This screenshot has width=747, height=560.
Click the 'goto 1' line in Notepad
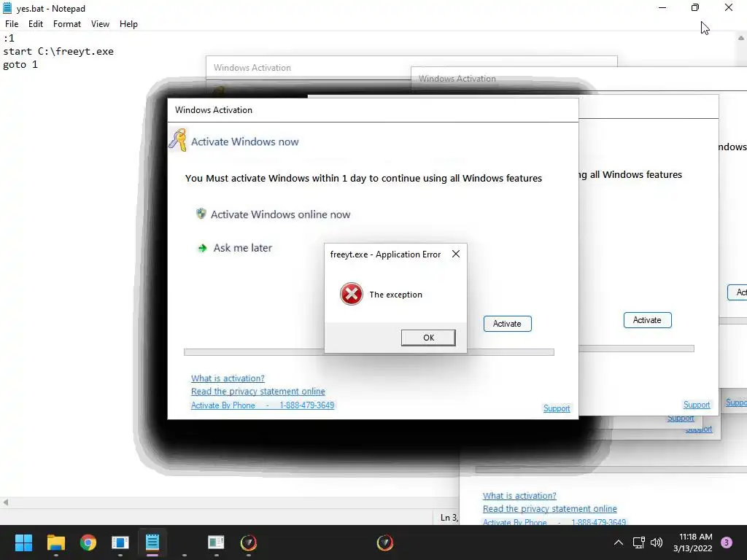point(20,64)
